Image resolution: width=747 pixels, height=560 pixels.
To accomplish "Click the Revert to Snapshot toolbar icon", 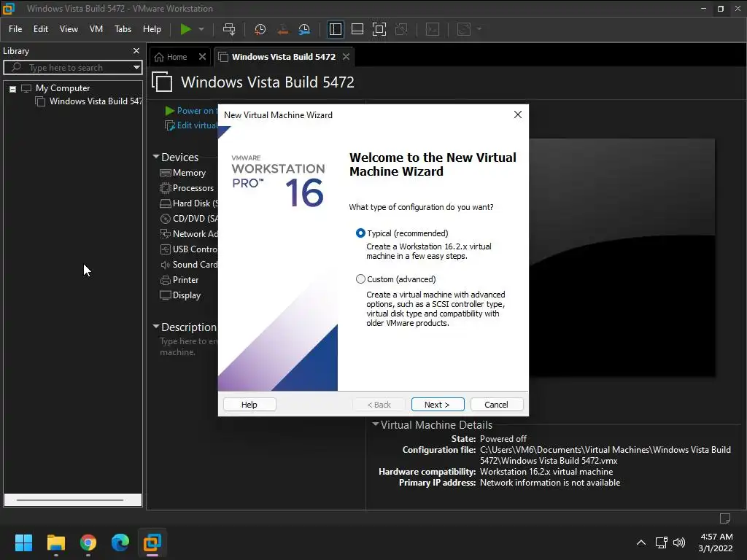I will click(282, 29).
